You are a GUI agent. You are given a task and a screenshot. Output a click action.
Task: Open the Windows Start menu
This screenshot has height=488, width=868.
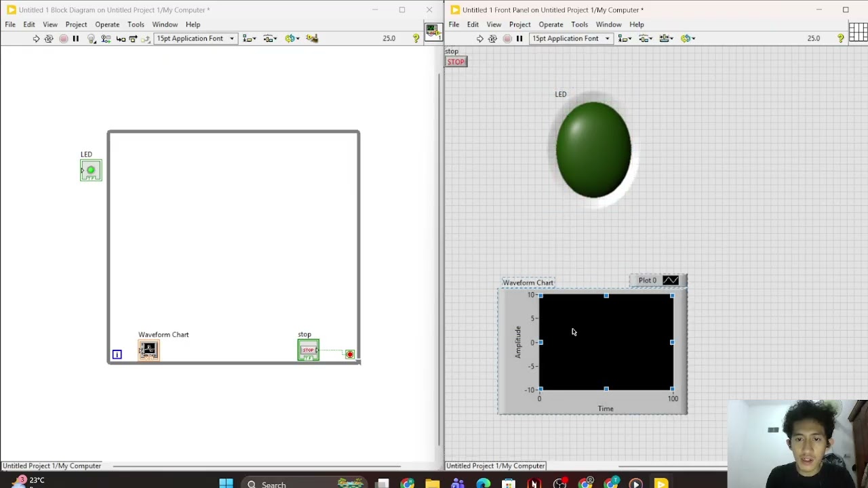[226, 484]
